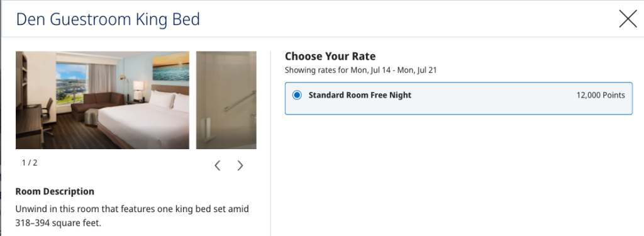644x236 pixels.
Task: Click the room description paragraph about king bed
Action: (x=132, y=216)
